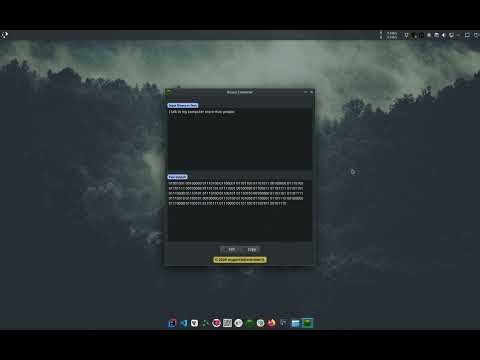Click the button left of Copy

(x=231, y=249)
